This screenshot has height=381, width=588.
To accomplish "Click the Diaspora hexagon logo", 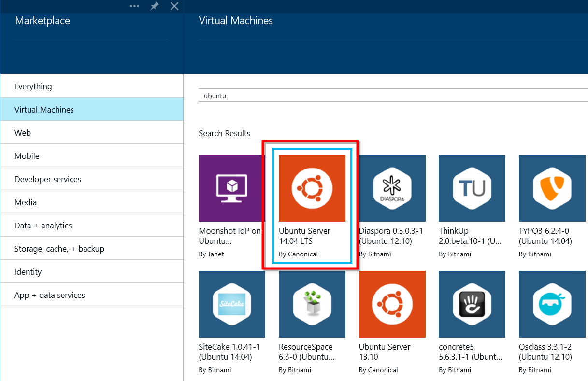I will pyautogui.click(x=392, y=188).
